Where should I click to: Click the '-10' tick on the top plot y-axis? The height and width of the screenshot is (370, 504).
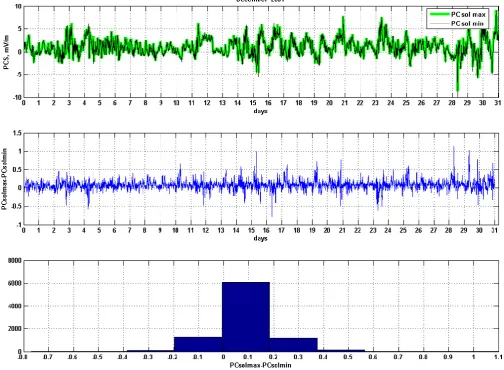[x=17, y=97]
